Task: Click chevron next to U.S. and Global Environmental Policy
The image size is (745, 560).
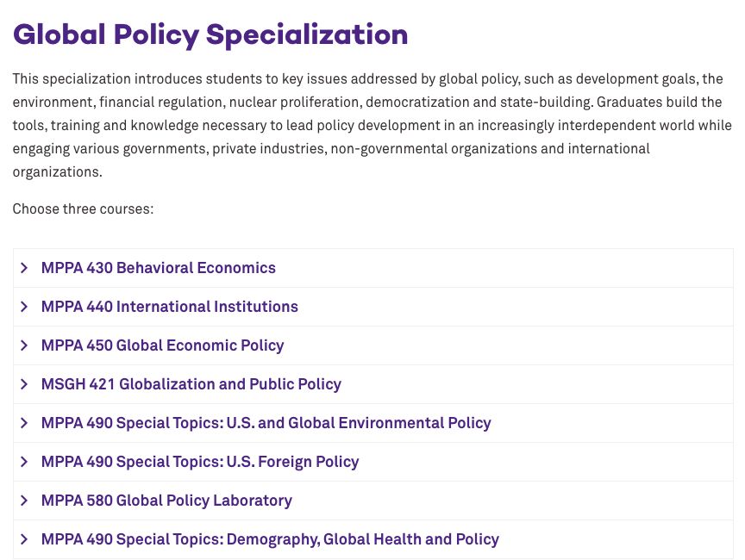Action: [x=24, y=423]
